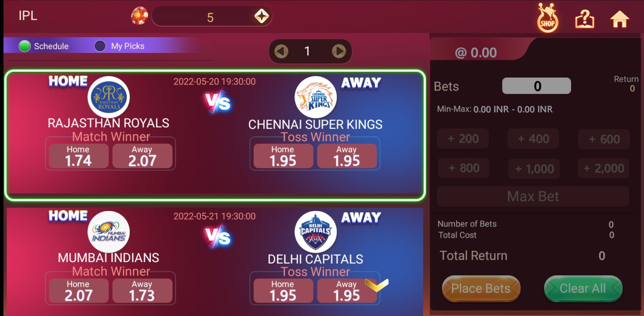This screenshot has width=644, height=316.
Task: Open the help question-mark icon
Action: click(585, 19)
